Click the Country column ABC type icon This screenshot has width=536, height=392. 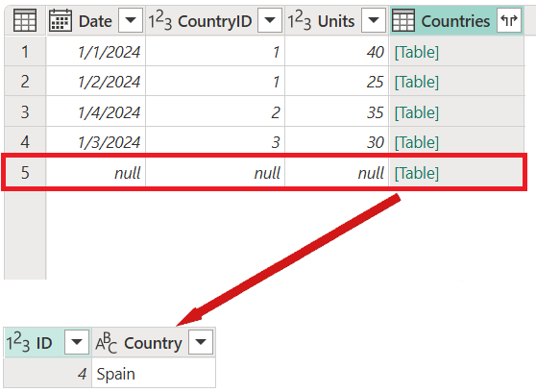coord(106,342)
